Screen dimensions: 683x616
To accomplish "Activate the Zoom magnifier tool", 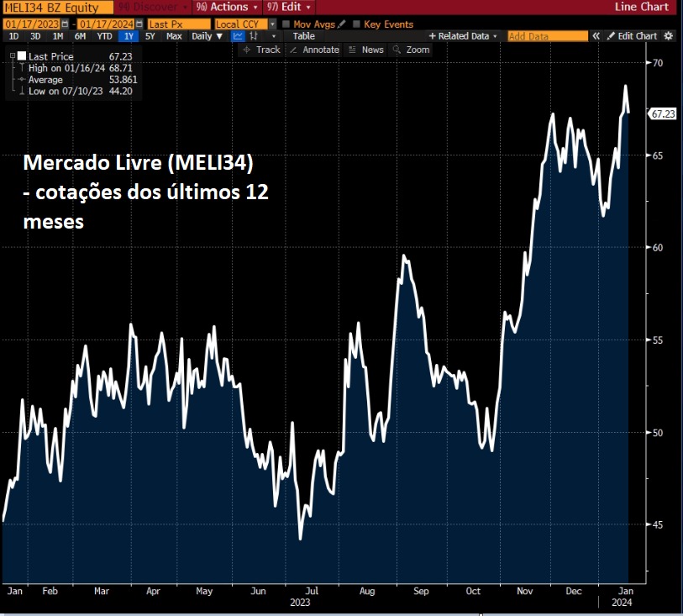I will coord(411,50).
